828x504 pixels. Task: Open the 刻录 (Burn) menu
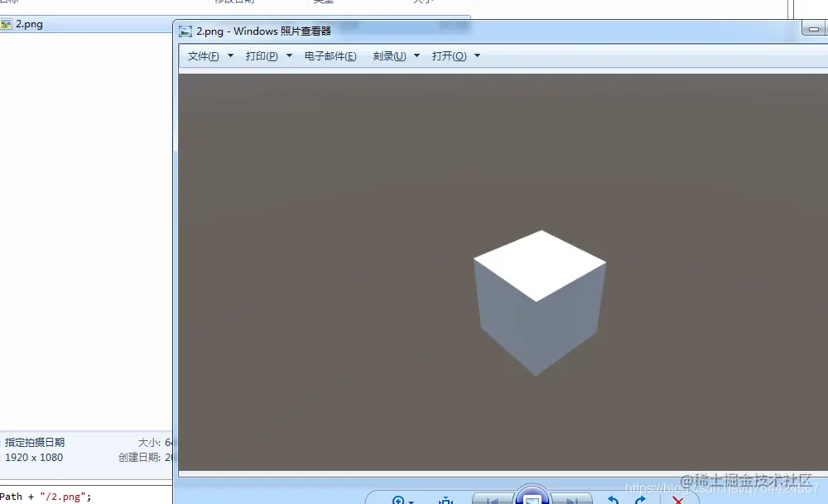tap(389, 55)
